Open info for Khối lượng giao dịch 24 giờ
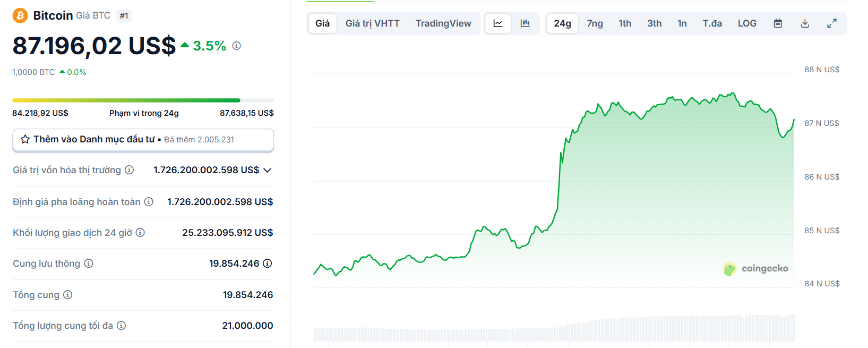 (x=140, y=233)
